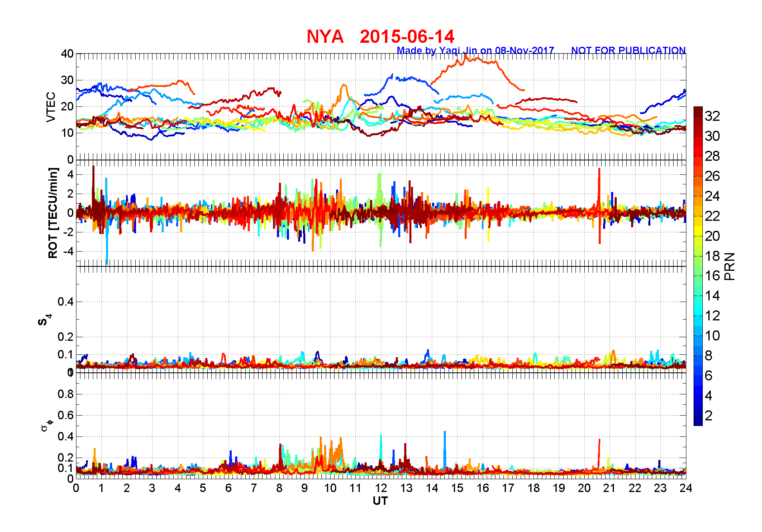Image resolution: width=762 pixels, height=532 pixels.
Task: Click UT axis tick 15
Action: (x=457, y=488)
